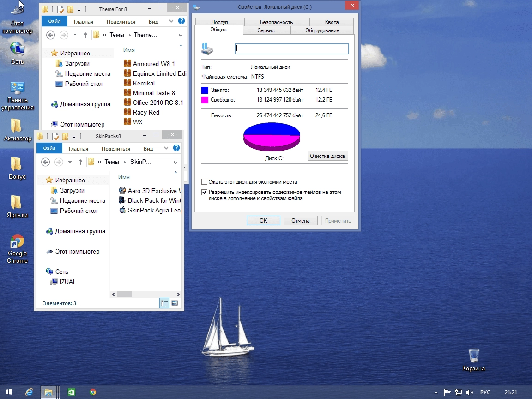
Task: Go up one level in SkinPacks8
Action: [80, 162]
